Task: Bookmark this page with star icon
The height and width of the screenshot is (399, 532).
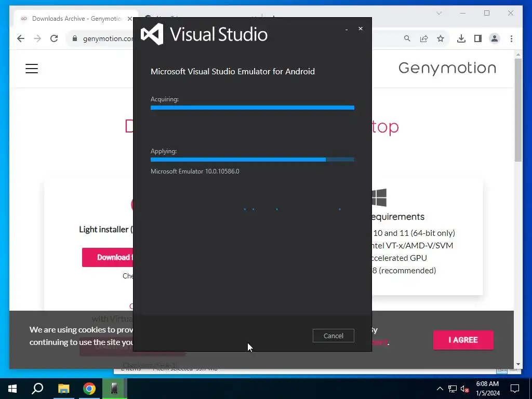Action: 441,38
